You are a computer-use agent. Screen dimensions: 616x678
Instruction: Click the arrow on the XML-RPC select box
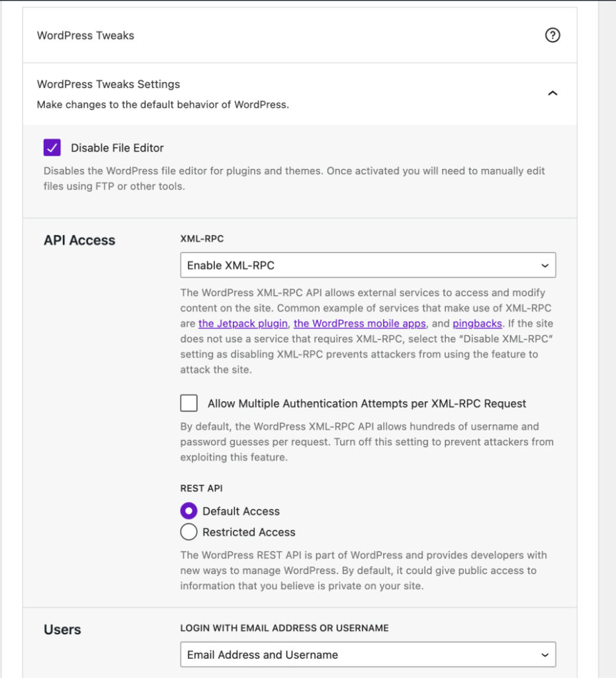coord(545,266)
